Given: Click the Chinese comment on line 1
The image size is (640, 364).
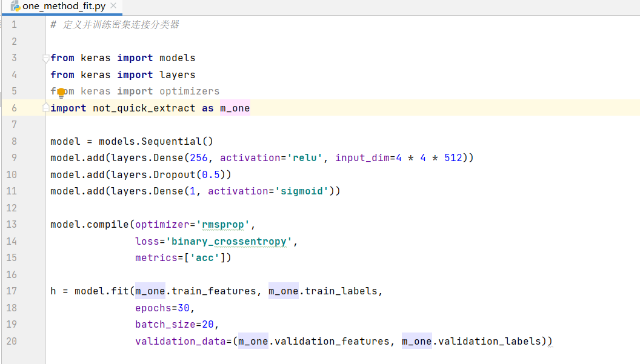Looking at the screenshot, I should click(x=115, y=25).
